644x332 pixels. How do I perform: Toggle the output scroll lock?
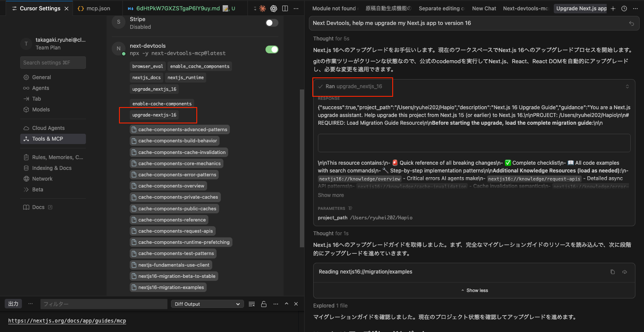264,304
